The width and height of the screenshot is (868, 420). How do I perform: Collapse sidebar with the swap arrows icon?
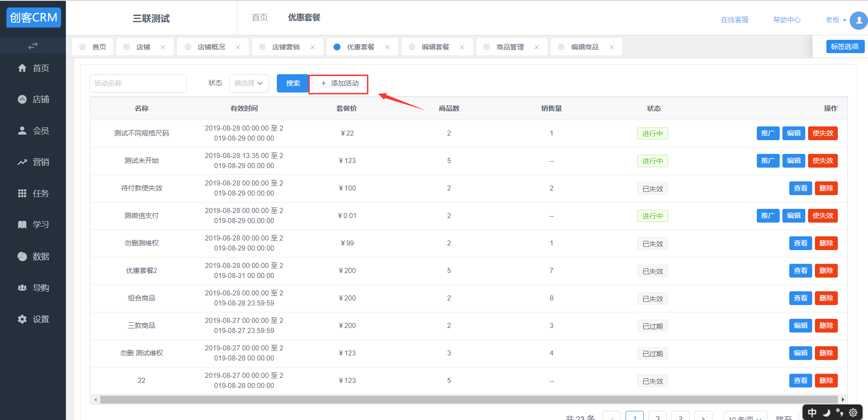[33, 46]
